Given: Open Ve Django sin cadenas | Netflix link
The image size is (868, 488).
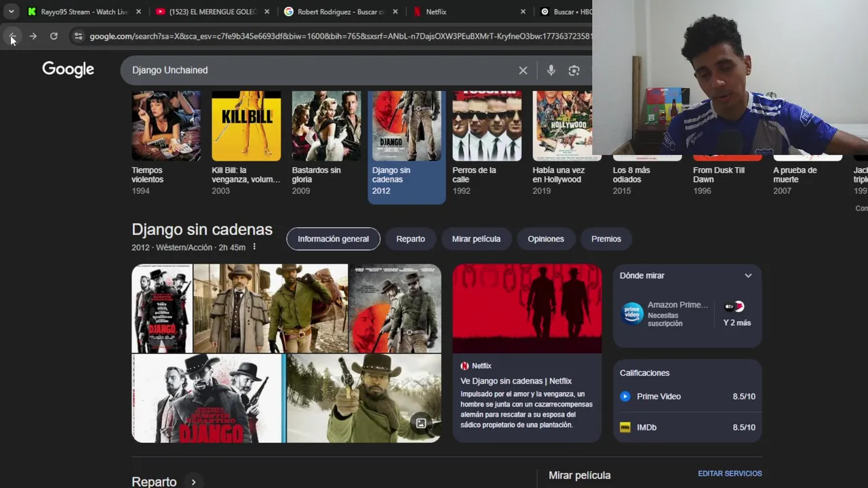Looking at the screenshot, I should click(516, 381).
